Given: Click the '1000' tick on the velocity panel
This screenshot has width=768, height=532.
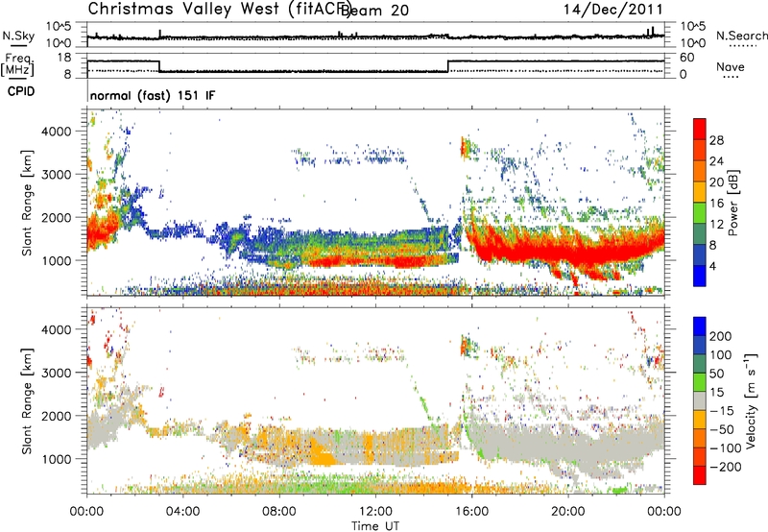Looking at the screenshot, I should coord(56,459).
